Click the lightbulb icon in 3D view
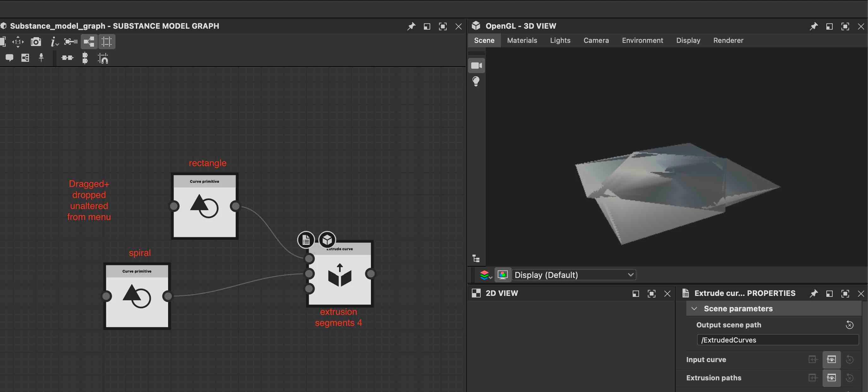868x392 pixels. point(476,81)
